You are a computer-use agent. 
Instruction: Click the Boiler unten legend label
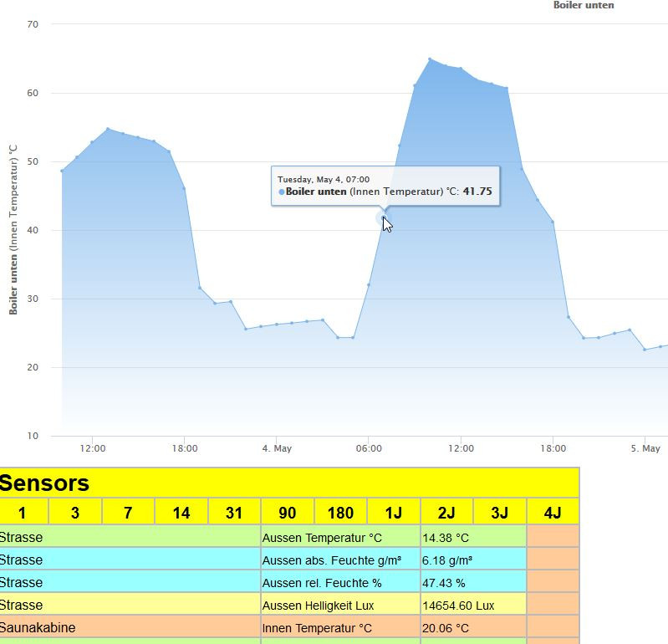pos(584,5)
